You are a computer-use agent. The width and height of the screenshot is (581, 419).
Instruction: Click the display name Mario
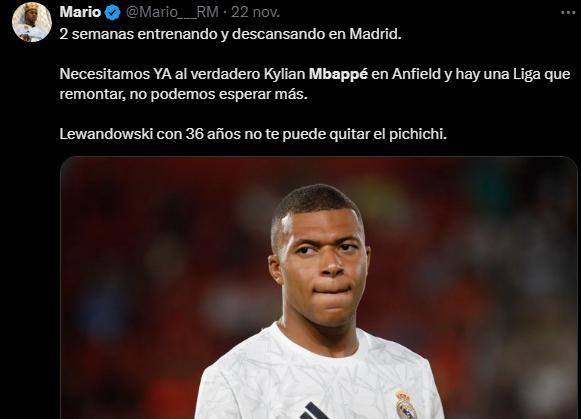pyautogui.click(x=80, y=12)
